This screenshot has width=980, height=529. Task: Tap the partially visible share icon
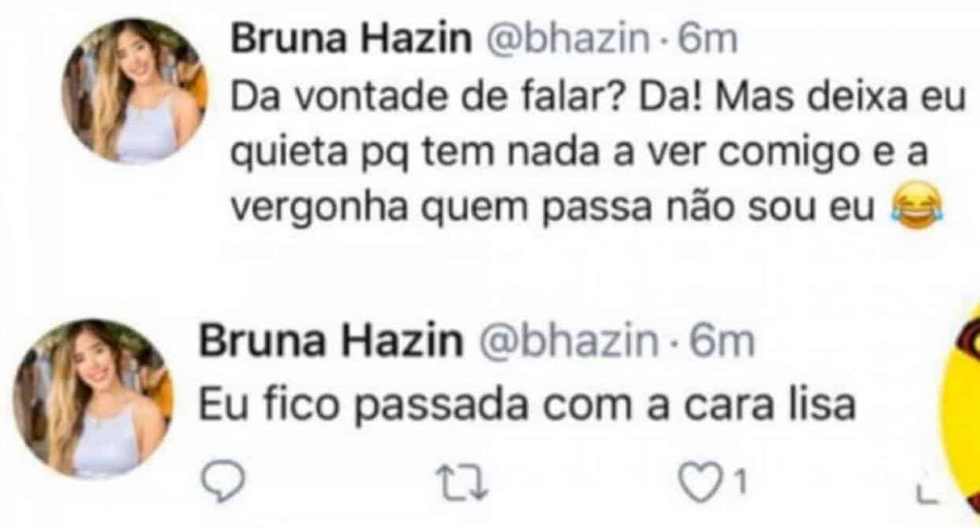[x=921, y=491]
